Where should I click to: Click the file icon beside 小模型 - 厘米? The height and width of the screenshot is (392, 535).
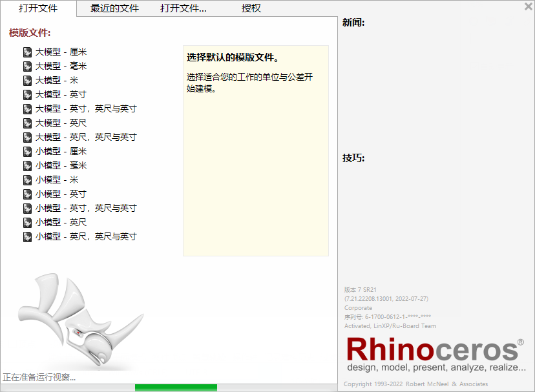[x=27, y=152]
